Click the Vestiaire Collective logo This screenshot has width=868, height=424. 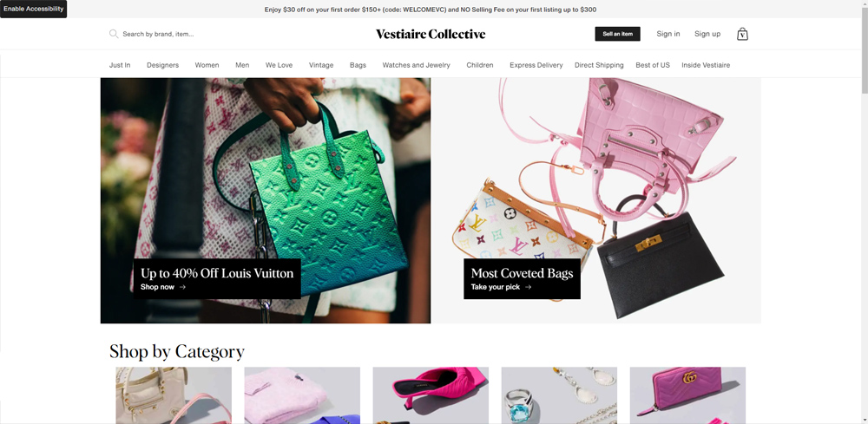point(431,35)
